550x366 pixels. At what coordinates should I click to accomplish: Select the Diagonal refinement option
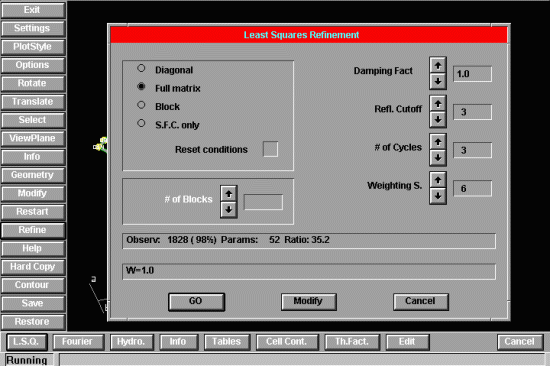(141, 68)
